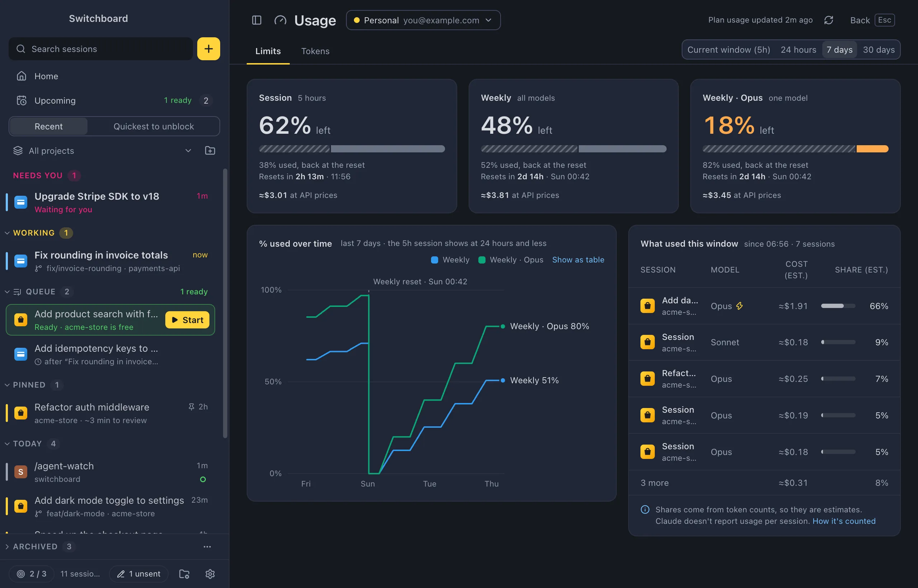Start the Add product search session
918x588 pixels.
[187, 320]
